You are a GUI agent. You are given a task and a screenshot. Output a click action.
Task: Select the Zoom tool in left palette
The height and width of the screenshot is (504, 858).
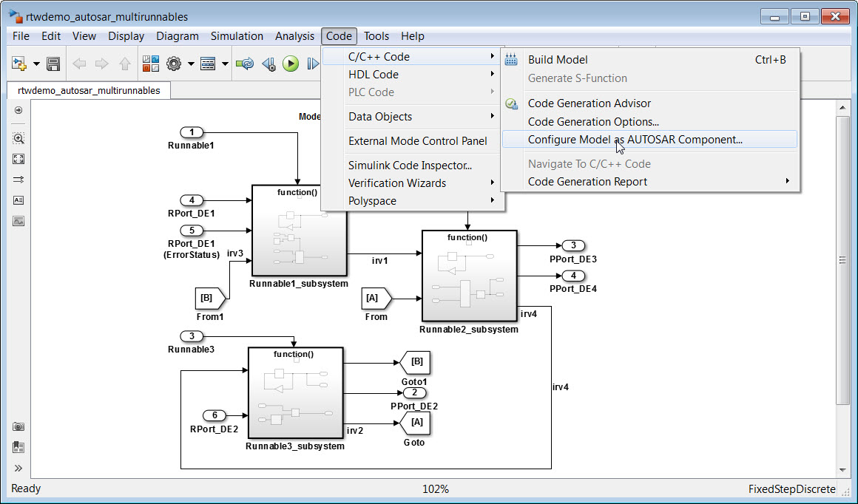(x=18, y=138)
